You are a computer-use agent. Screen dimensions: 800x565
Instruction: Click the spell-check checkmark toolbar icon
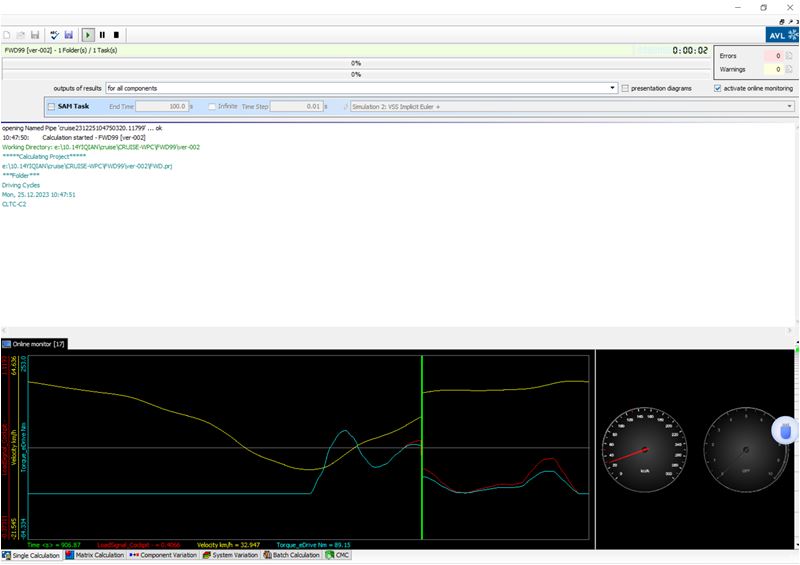[x=55, y=34]
